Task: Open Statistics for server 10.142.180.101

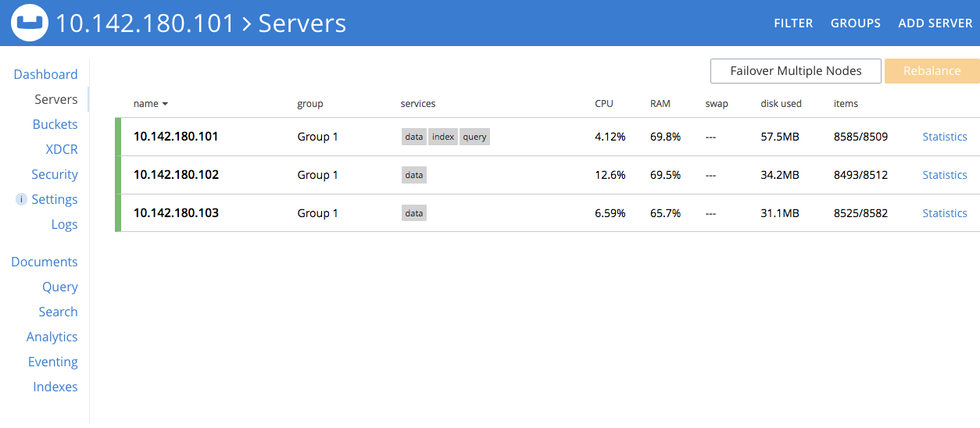Action: point(944,137)
